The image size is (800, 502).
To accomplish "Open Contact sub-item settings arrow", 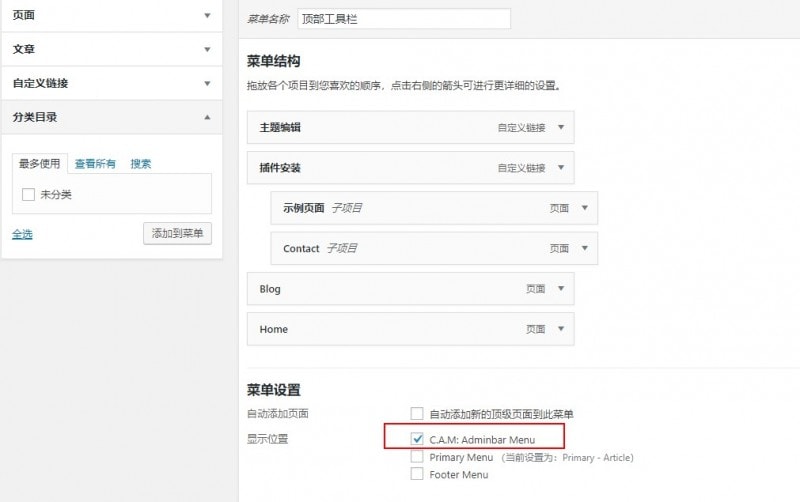I will (x=584, y=248).
